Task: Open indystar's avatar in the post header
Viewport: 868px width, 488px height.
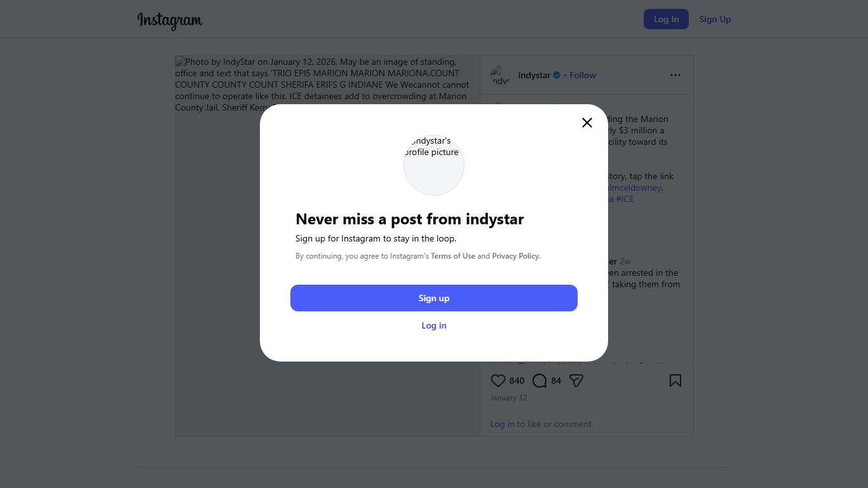Action: (x=501, y=75)
